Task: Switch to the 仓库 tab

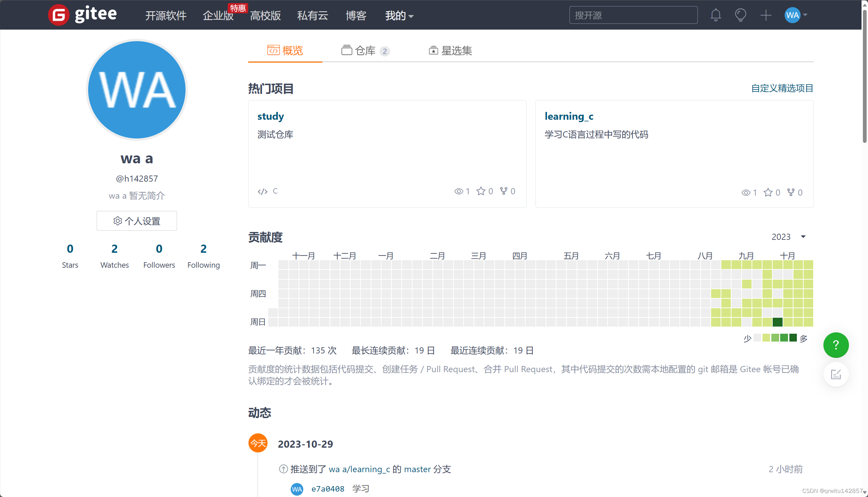Action: pyautogui.click(x=365, y=51)
